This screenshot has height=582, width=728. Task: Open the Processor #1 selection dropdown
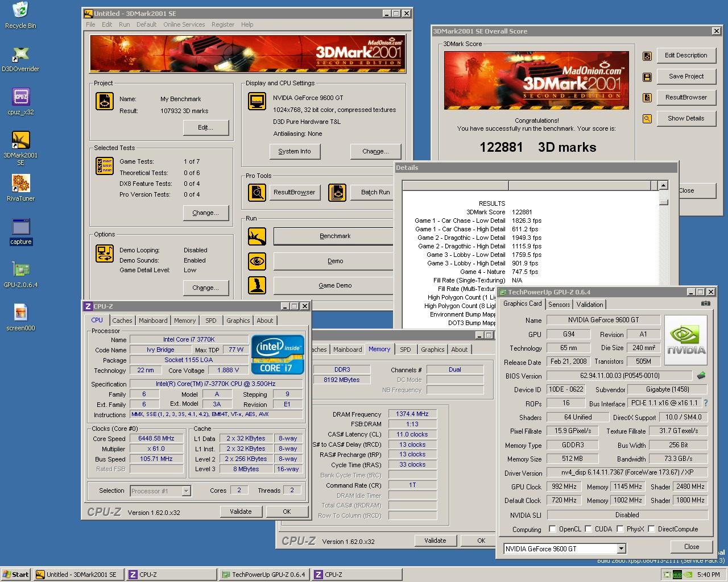(x=185, y=491)
